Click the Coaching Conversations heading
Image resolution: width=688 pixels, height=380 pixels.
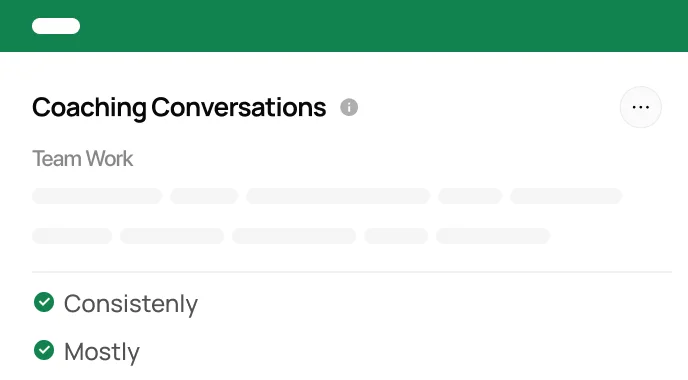[x=179, y=108]
